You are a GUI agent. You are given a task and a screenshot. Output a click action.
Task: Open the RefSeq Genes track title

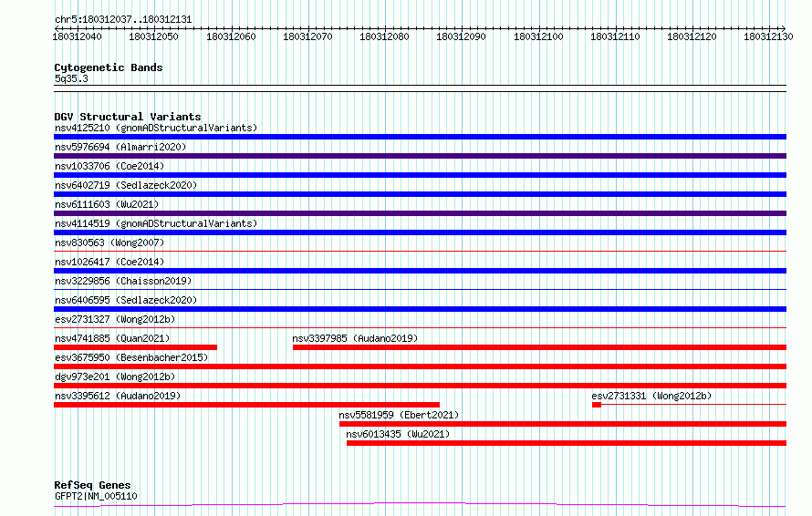tap(92, 485)
